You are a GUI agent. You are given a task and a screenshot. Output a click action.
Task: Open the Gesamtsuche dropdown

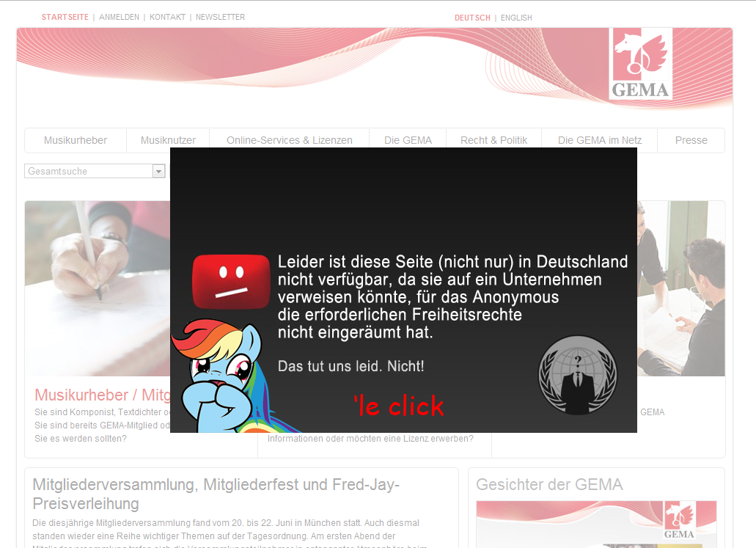(x=158, y=171)
